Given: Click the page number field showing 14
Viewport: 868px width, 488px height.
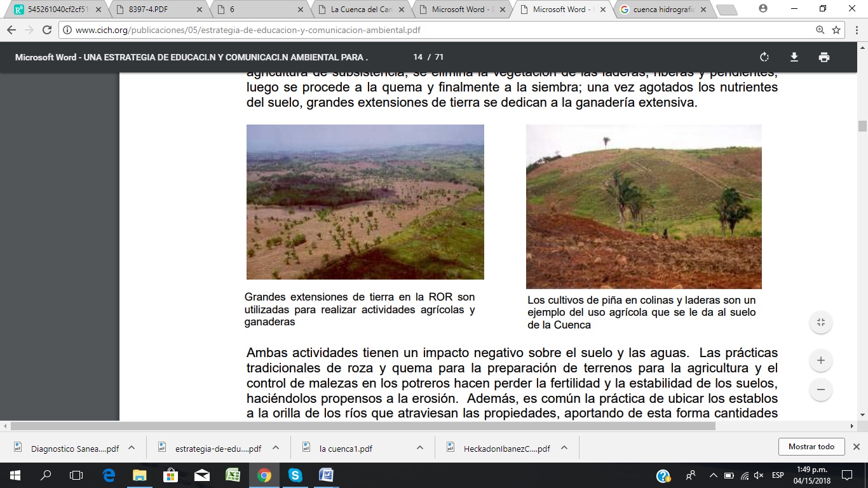Looking at the screenshot, I should pyautogui.click(x=417, y=57).
